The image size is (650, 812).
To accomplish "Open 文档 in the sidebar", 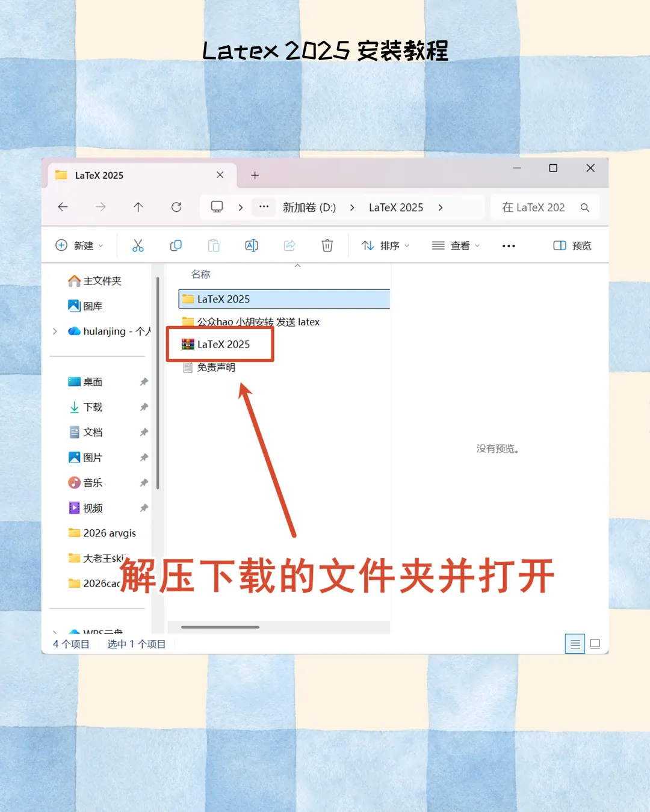I will tap(85, 432).
